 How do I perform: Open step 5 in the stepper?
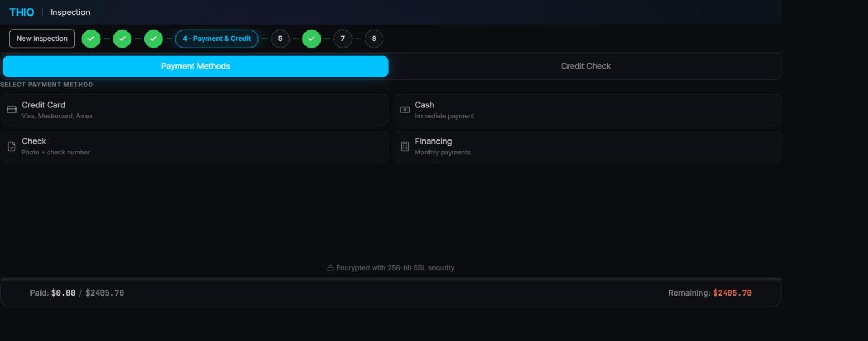coord(280,39)
